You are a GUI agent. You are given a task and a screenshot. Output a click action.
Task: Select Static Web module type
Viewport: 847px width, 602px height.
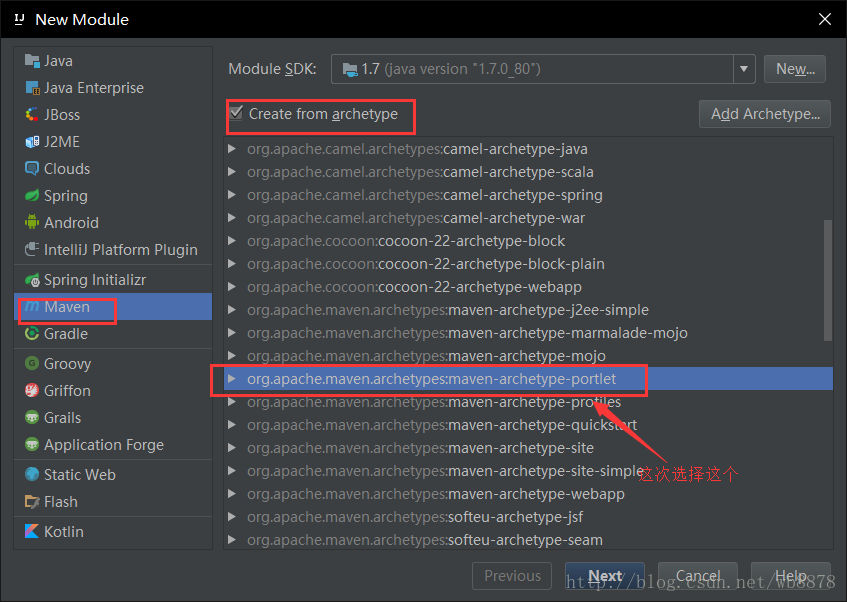click(x=113, y=474)
